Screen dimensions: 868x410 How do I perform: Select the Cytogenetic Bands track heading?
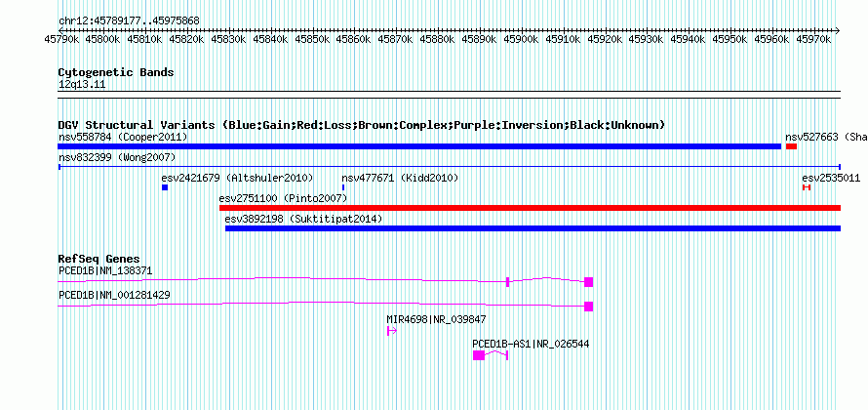coord(116,72)
